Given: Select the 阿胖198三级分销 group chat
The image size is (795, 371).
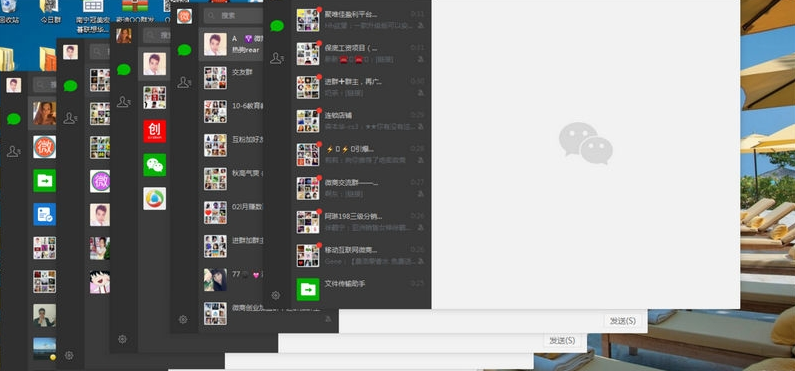Looking at the screenshot, I should 361,221.
